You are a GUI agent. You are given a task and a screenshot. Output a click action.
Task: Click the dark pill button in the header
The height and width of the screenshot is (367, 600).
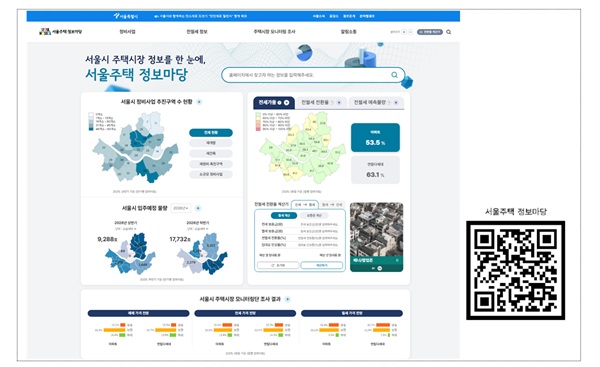tap(430, 32)
